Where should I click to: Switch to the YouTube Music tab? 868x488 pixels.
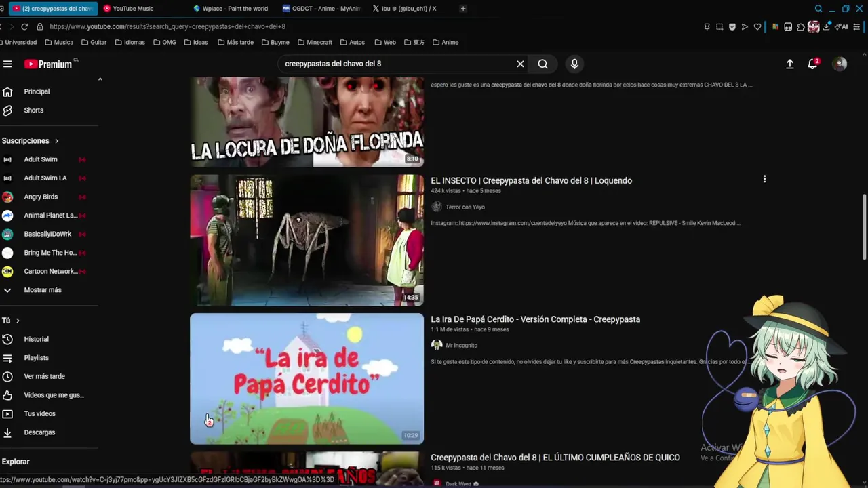point(133,9)
